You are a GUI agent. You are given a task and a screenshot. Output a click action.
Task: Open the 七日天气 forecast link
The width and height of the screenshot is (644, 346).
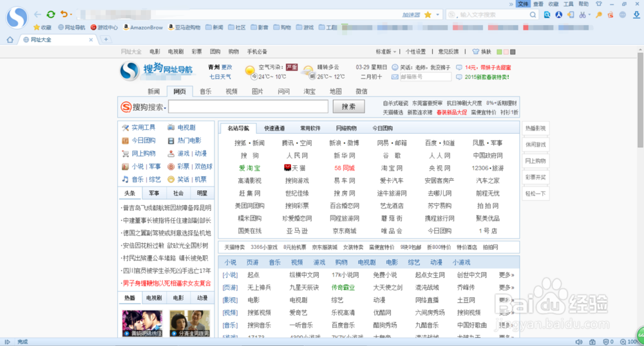pos(220,77)
